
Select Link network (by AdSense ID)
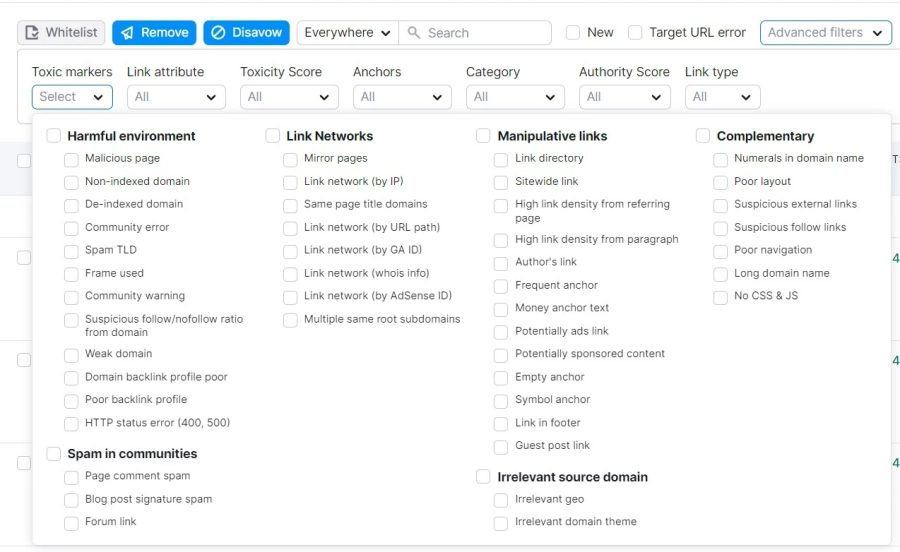point(290,297)
